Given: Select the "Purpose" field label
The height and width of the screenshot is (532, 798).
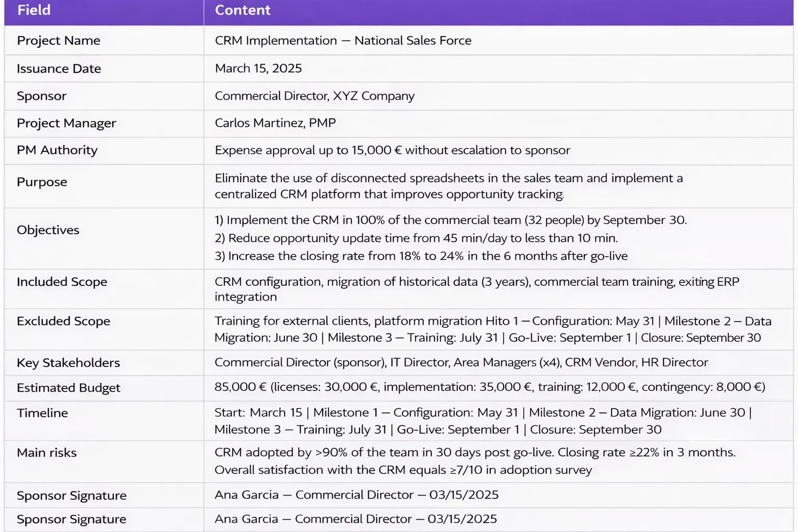Looking at the screenshot, I should pos(42,182).
